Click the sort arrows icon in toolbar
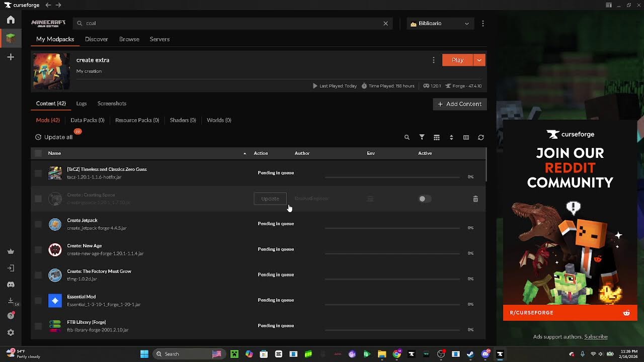Viewport: 644px width, 362px height. [x=451, y=137]
